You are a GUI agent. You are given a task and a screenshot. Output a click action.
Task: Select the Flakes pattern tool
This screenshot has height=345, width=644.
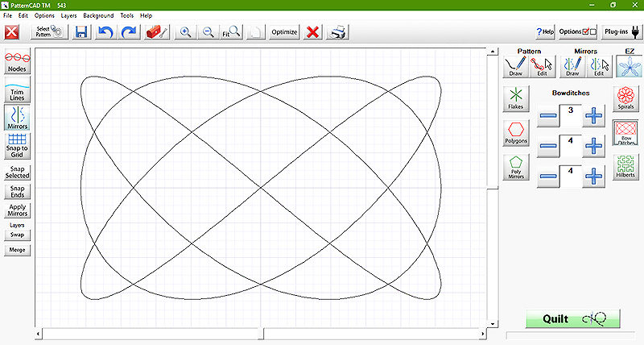[x=516, y=99]
